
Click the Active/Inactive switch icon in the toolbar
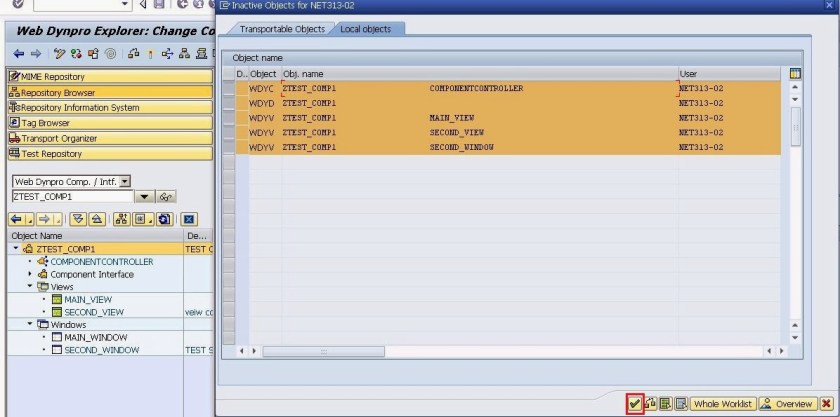point(76,54)
